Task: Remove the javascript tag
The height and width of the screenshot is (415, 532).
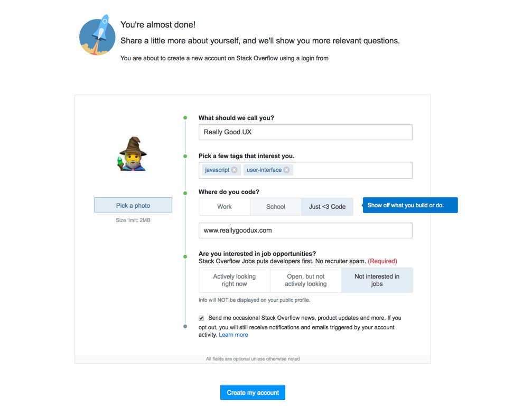Action: point(234,170)
